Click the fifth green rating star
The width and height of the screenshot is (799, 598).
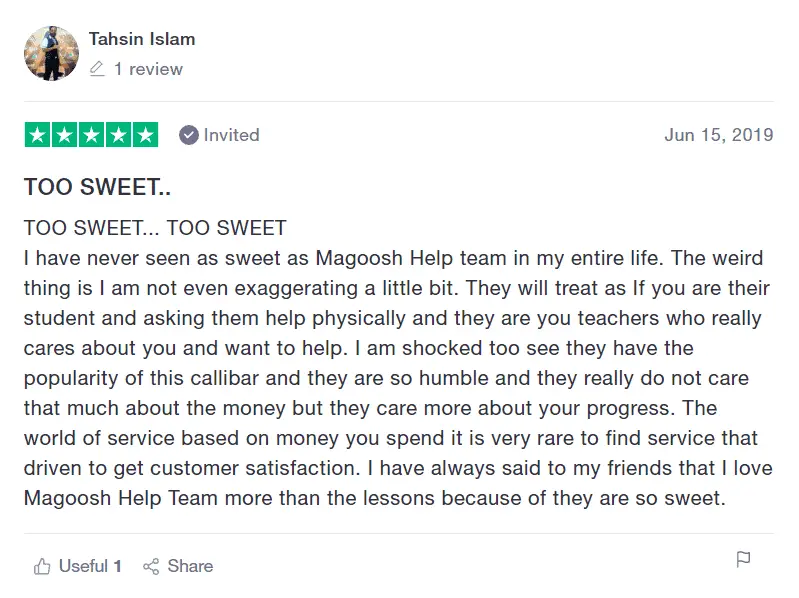145,135
